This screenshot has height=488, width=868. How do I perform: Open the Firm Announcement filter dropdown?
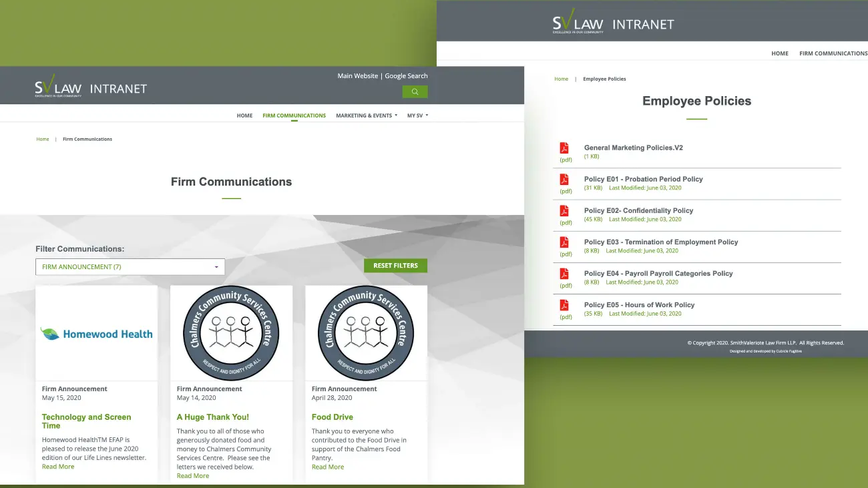click(130, 266)
